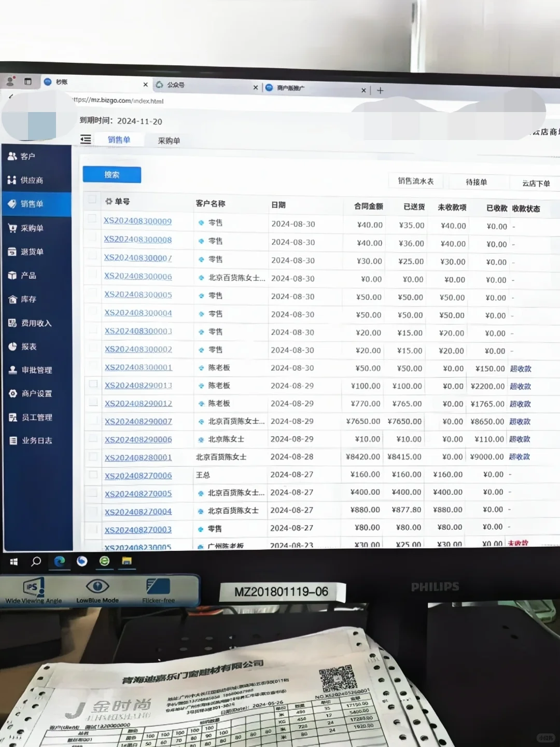Switch to the 公众号 browser tab
Viewport: 560px width, 747px height.
[x=206, y=85]
